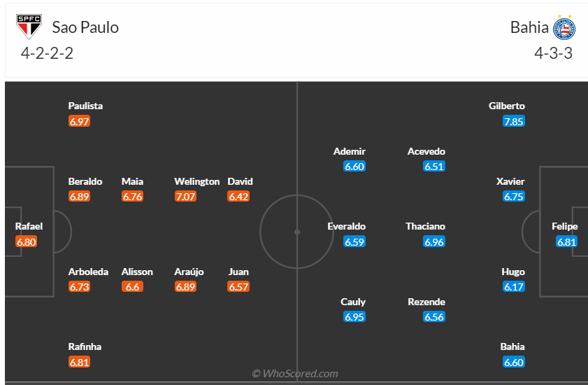This screenshot has width=588, height=385.
Task: Click the Sao Paulo club crest icon
Action: 29,27
